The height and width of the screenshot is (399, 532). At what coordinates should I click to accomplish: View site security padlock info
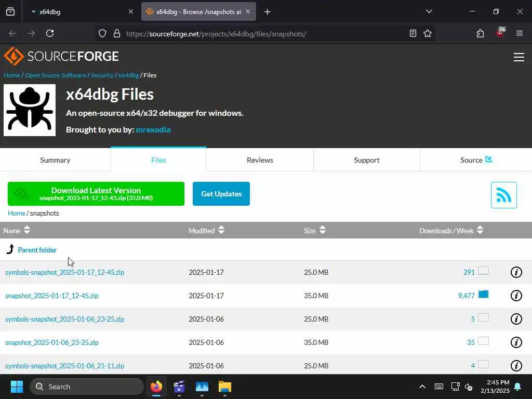pos(117,34)
